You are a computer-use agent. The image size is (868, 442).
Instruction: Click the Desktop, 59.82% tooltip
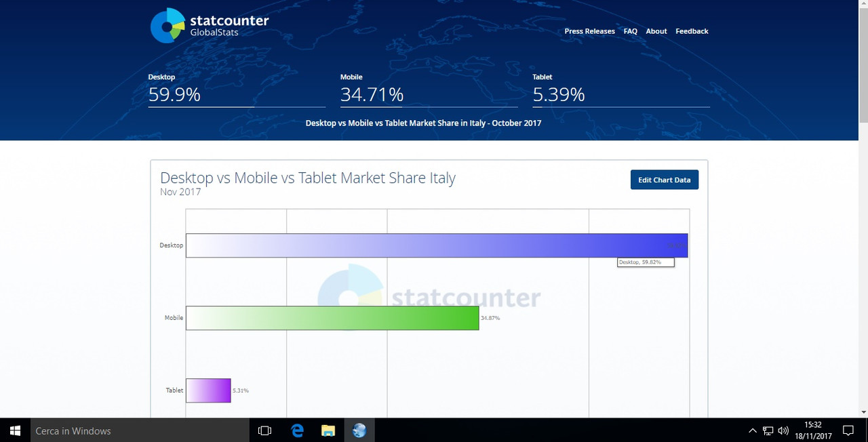click(646, 262)
